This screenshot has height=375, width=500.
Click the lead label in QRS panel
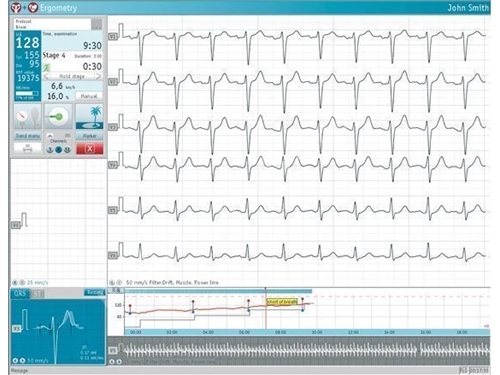tap(17, 329)
